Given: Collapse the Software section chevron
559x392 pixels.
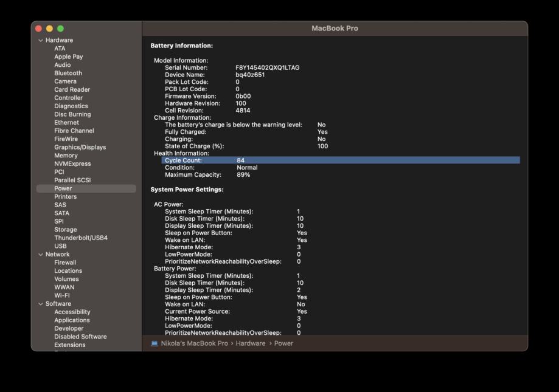Looking at the screenshot, I should coord(41,304).
